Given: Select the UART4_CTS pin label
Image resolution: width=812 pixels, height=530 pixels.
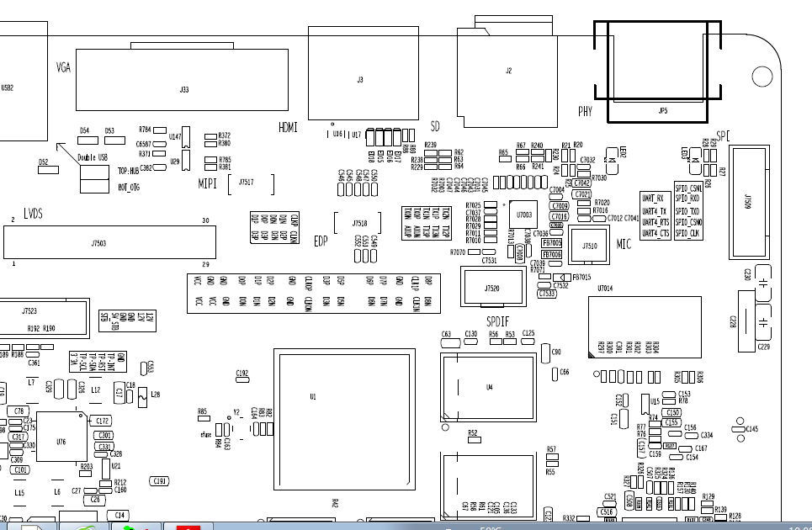Looking at the screenshot, I should 655,233.
